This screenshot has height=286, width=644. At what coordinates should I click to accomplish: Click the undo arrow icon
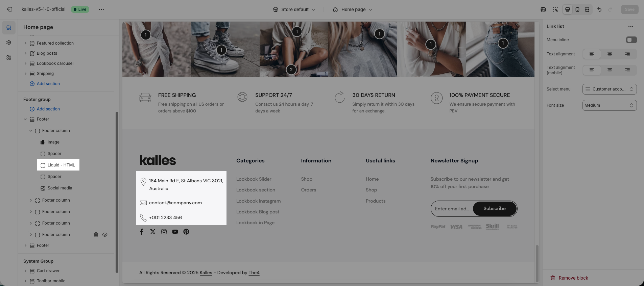(599, 9)
